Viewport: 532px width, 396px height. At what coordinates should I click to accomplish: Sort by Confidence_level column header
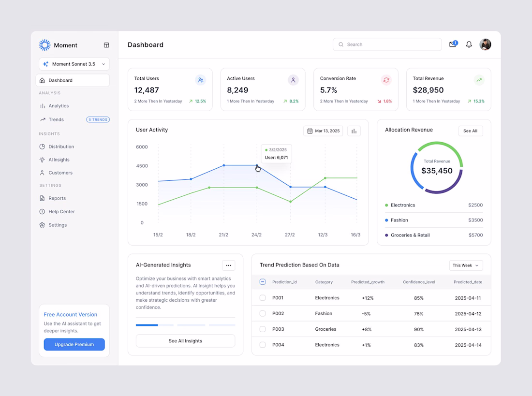(x=419, y=282)
